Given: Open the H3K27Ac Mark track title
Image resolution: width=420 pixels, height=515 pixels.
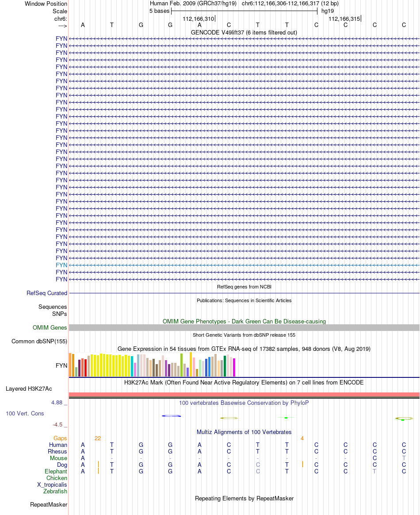Looking at the screenshot, I should (244, 382).
